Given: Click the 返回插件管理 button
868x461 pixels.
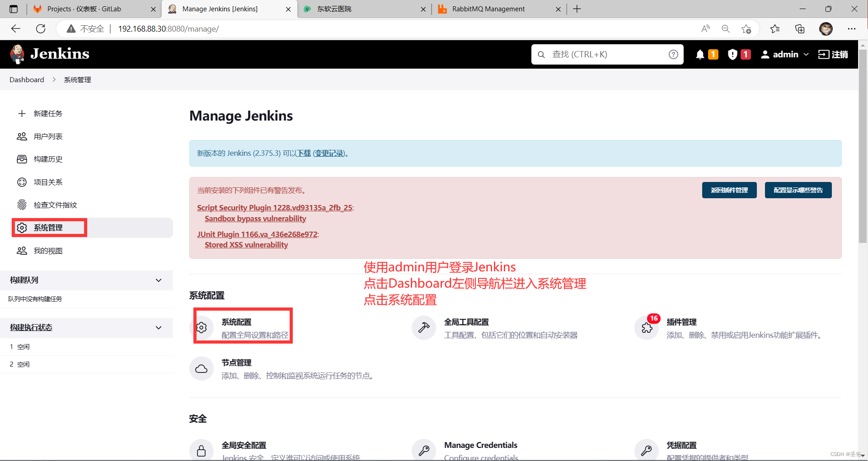Looking at the screenshot, I should tap(729, 190).
